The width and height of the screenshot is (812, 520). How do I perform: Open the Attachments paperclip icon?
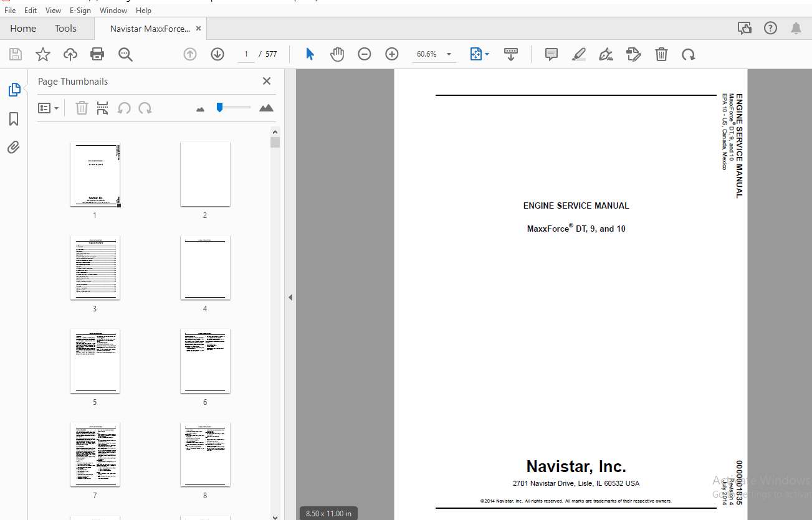pyautogui.click(x=14, y=147)
